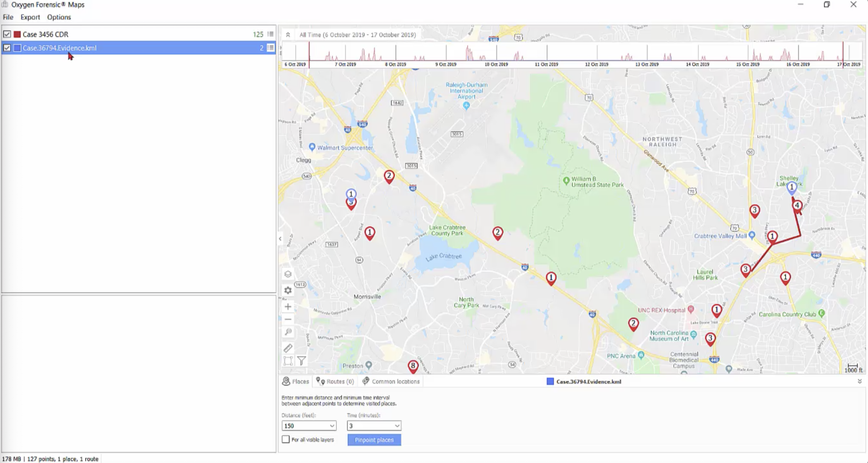
Task: Click timeline end marker near 17 Oct 2019
Action: point(843,55)
